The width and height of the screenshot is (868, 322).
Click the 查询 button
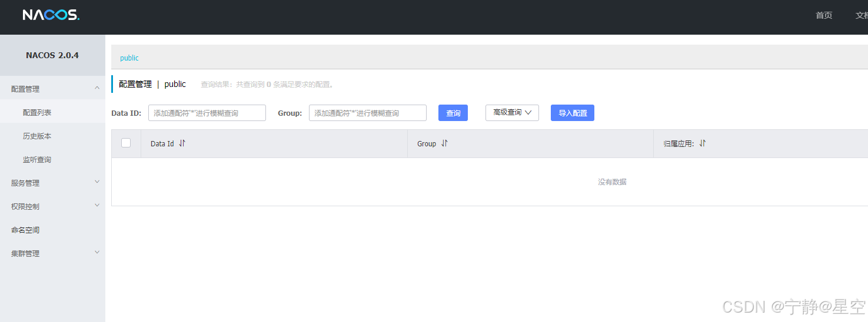[453, 113]
